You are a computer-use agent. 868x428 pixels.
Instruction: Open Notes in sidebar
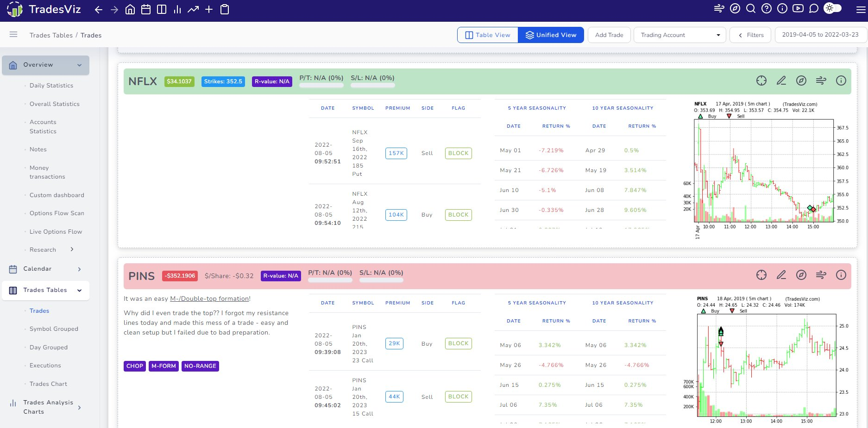click(38, 149)
